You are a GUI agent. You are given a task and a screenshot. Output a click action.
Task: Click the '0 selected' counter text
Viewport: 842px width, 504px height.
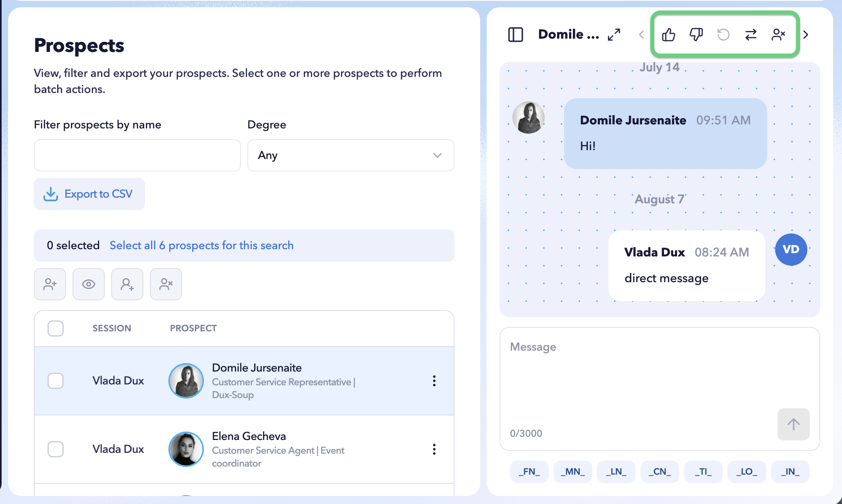[x=73, y=246]
